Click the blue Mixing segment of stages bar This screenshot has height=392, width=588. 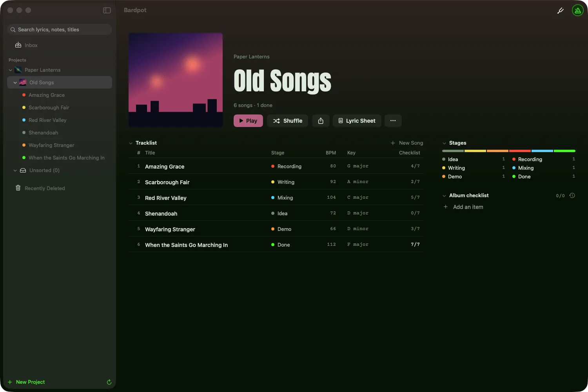coord(542,151)
